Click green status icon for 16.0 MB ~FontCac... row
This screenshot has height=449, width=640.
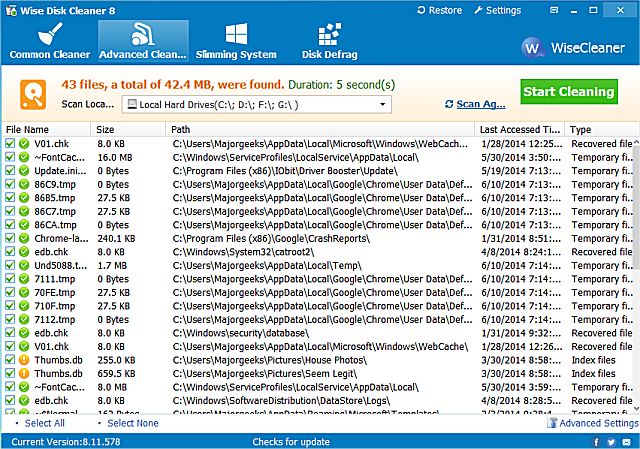click(24, 157)
